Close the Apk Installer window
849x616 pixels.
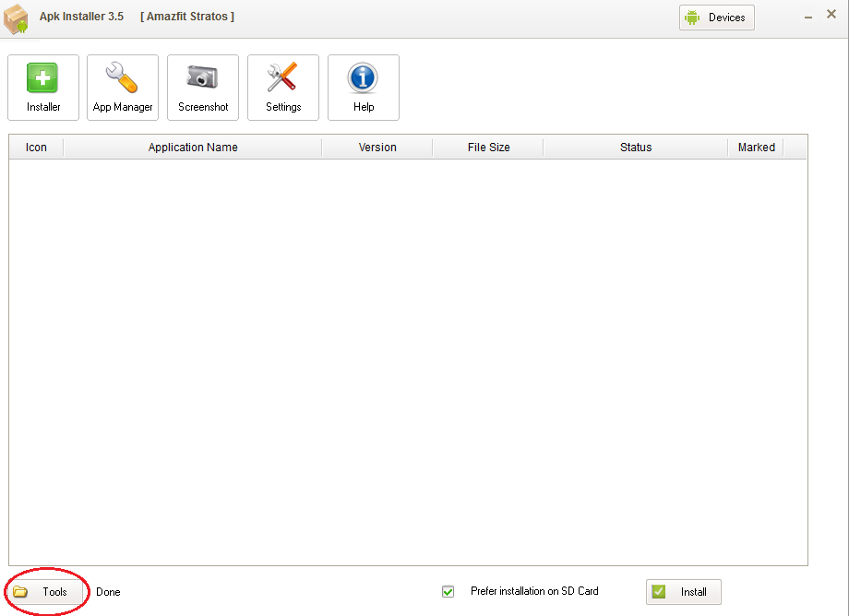tap(831, 14)
